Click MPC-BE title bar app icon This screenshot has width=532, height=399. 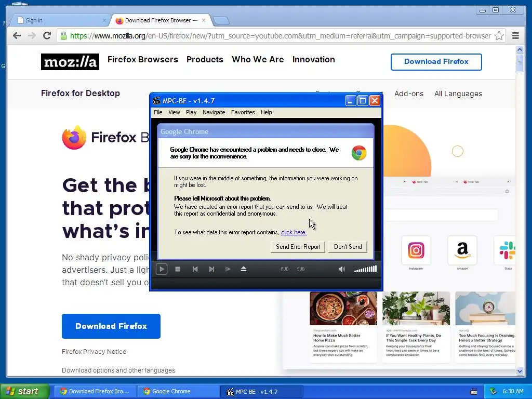(x=156, y=101)
